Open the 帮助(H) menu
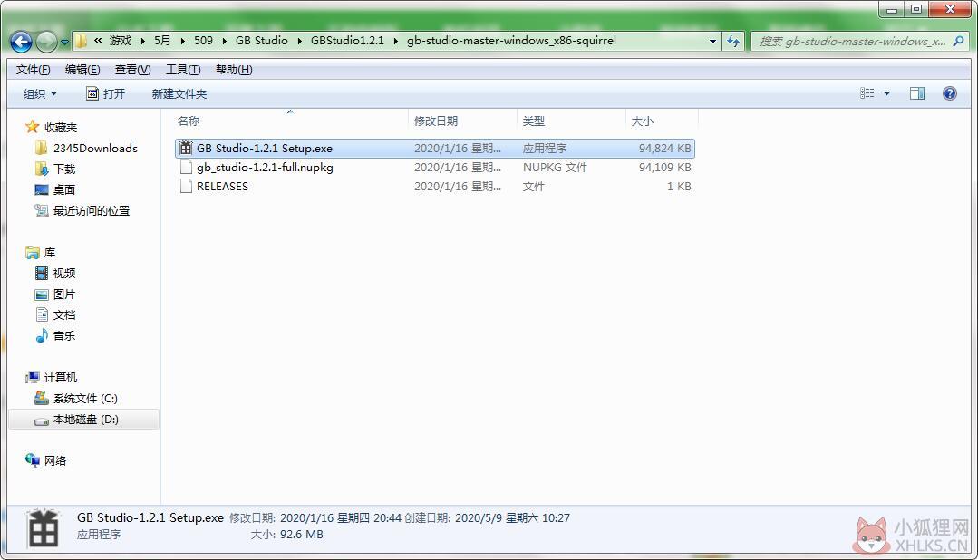This screenshot has width=978, height=560. point(234,69)
